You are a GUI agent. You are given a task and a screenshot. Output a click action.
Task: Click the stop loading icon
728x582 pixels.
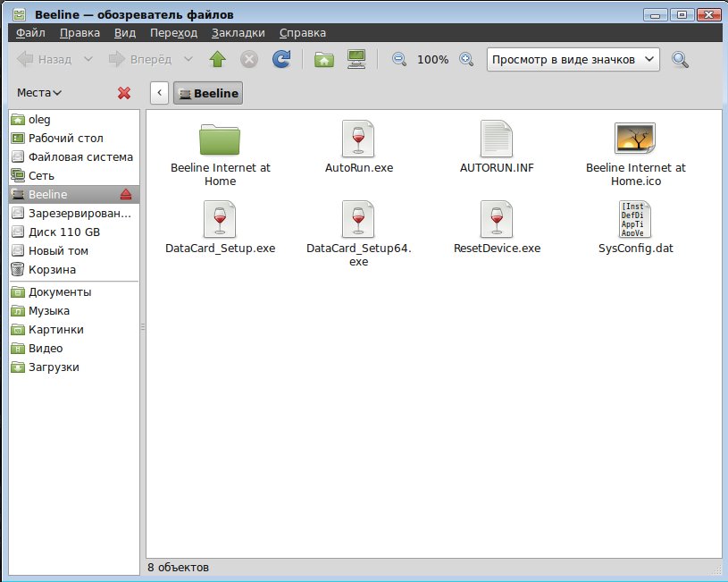249,60
